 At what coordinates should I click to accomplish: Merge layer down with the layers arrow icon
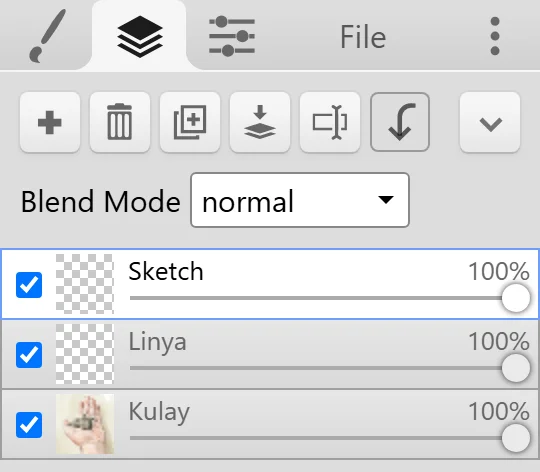260,122
